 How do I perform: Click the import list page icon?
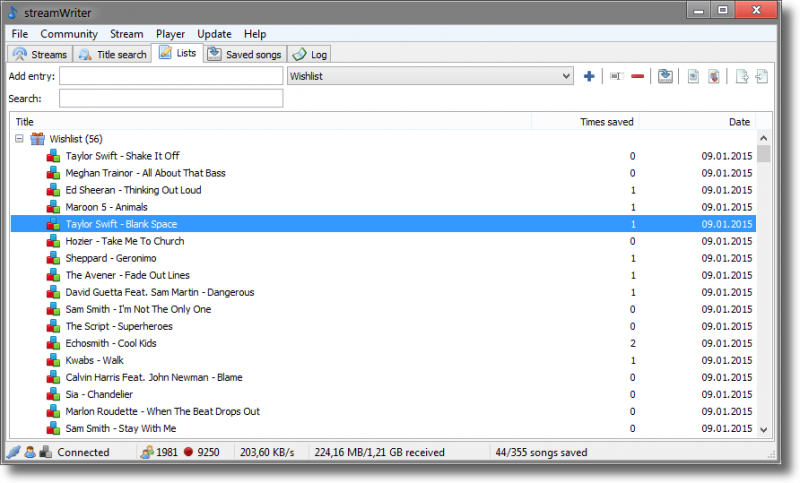[762, 77]
